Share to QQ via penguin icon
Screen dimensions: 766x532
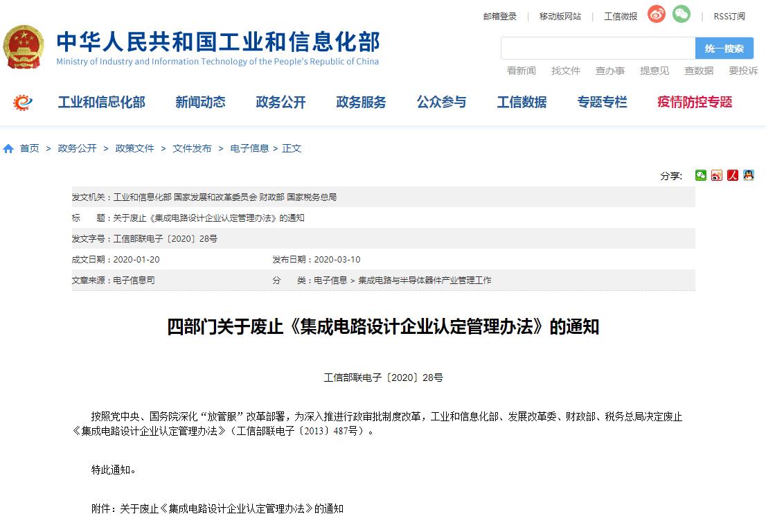click(749, 175)
